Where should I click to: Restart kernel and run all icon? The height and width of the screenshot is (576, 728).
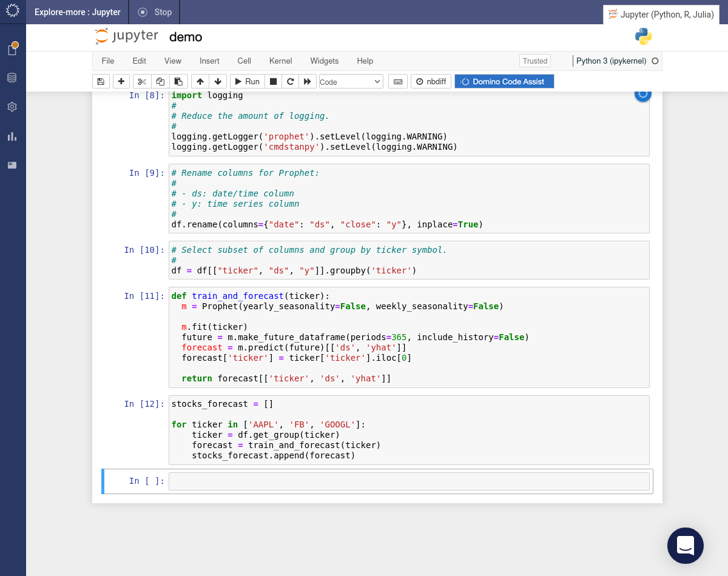(308, 81)
